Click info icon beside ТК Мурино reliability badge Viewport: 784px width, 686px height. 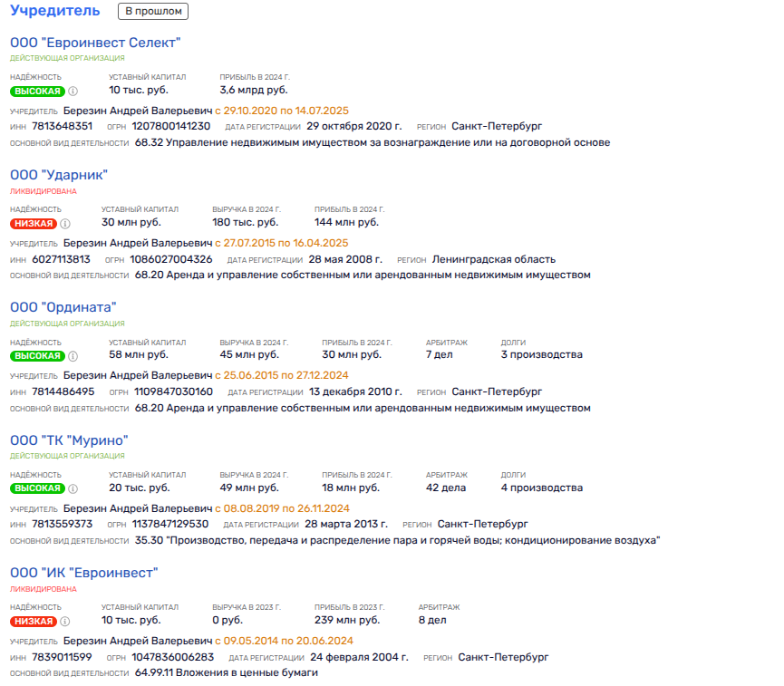coord(73,488)
